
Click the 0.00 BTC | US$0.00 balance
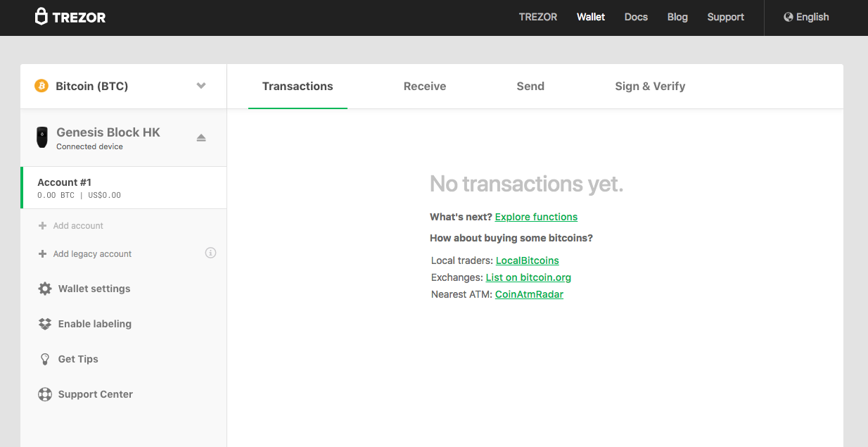(x=79, y=195)
